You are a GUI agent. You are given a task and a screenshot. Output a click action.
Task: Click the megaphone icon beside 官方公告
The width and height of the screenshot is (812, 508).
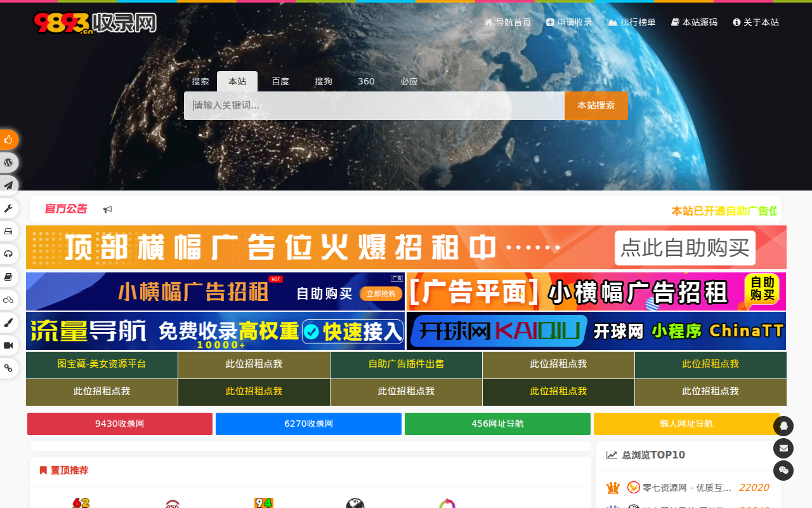click(108, 209)
